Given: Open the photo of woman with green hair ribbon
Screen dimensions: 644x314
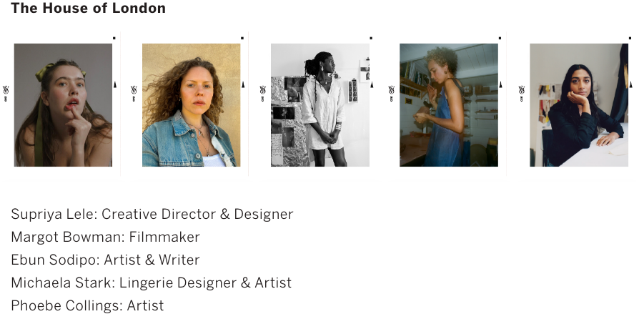Looking at the screenshot, I should 63,105.
